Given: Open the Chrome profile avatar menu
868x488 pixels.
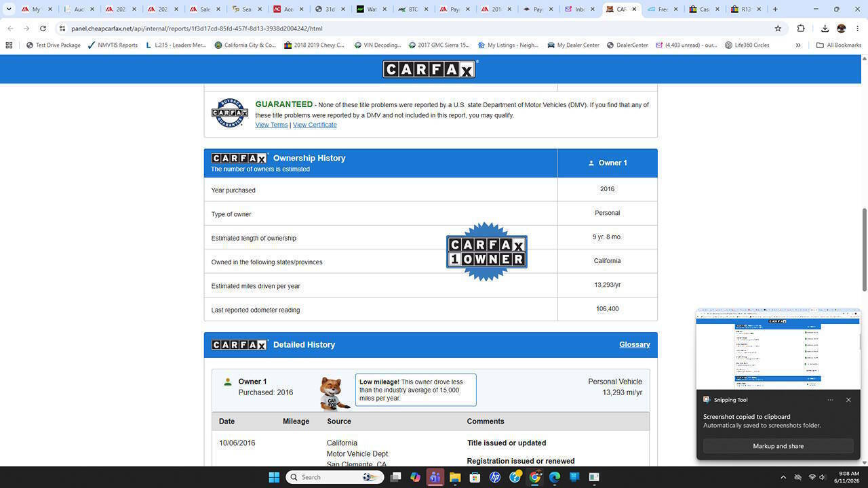Looking at the screenshot, I should click(842, 28).
